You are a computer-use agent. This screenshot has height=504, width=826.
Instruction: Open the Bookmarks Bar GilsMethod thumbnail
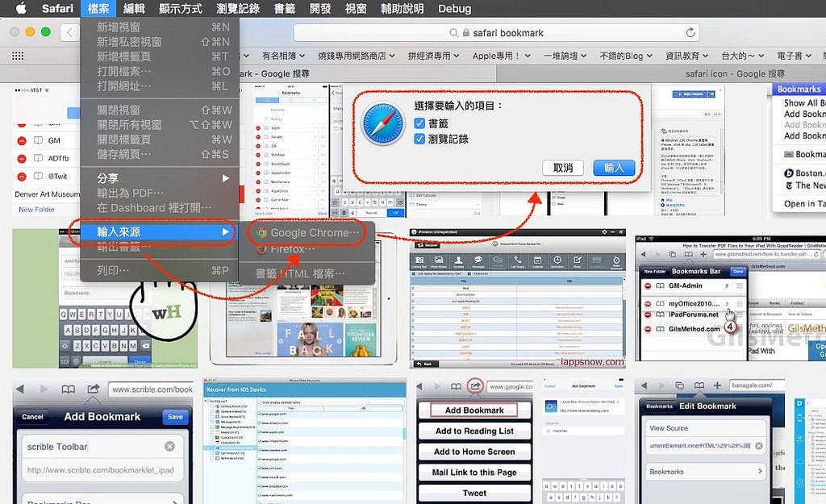[x=730, y=298]
